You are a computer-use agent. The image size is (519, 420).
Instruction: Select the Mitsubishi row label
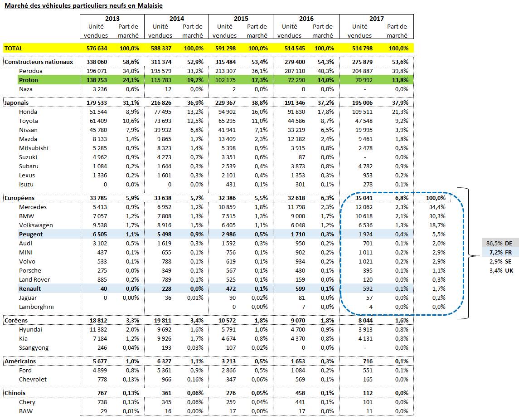click(34, 148)
